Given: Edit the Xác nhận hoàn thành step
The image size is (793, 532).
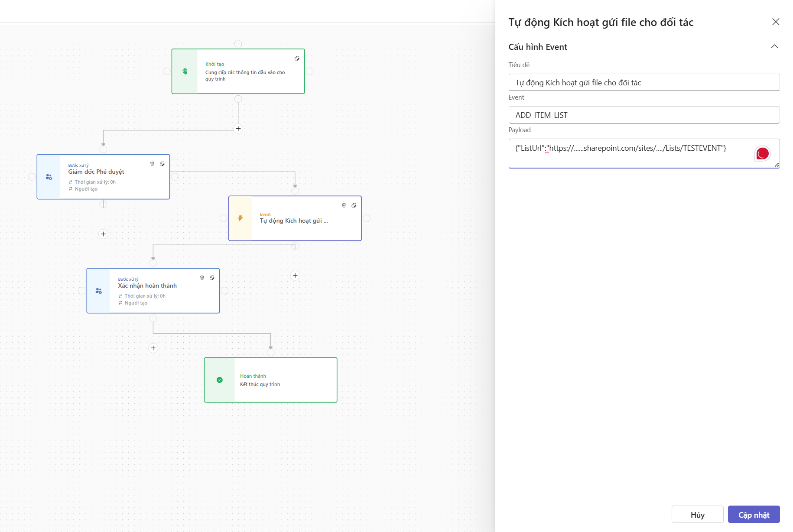Looking at the screenshot, I should (212, 278).
